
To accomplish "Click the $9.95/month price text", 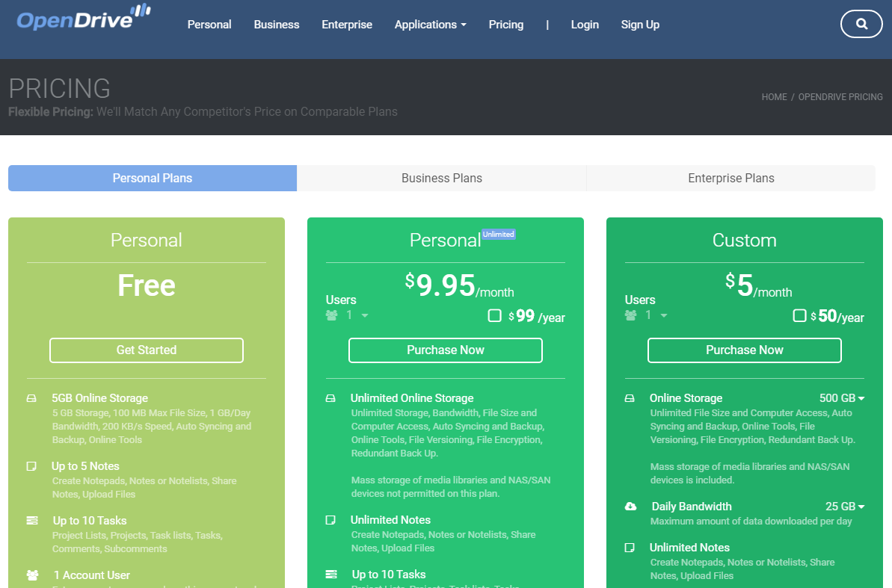I will 460,285.
